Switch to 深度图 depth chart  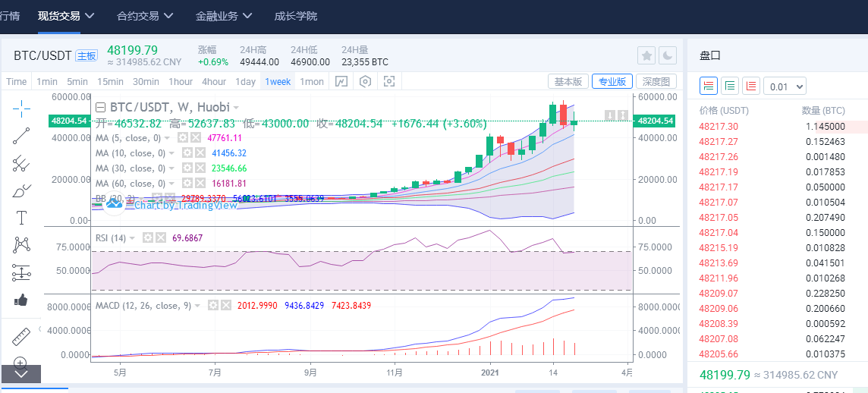pos(656,81)
